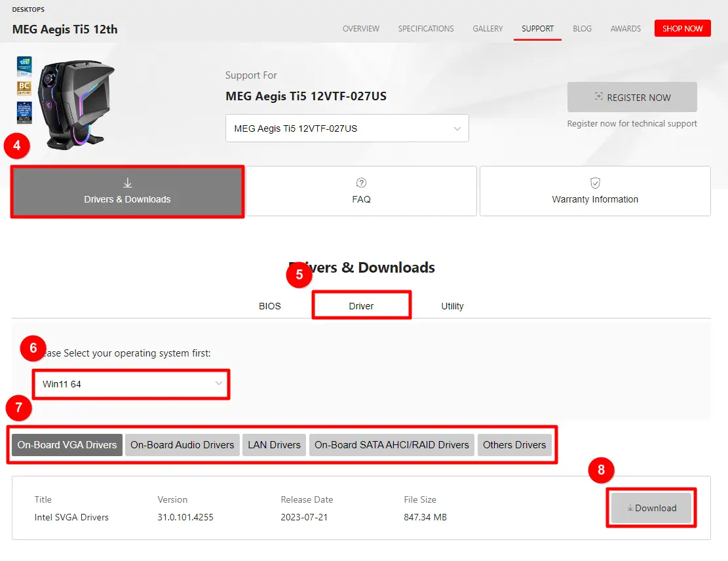Open the SPECIFICATIONS tab

tap(426, 29)
